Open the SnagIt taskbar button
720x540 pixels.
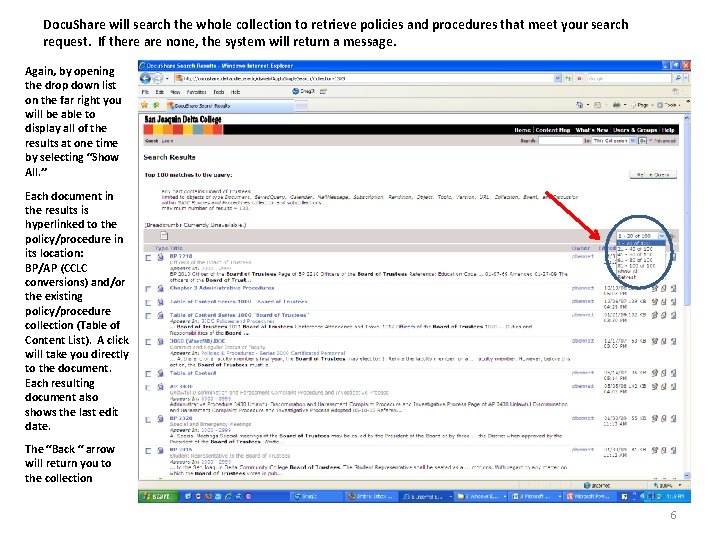[x=315, y=496]
